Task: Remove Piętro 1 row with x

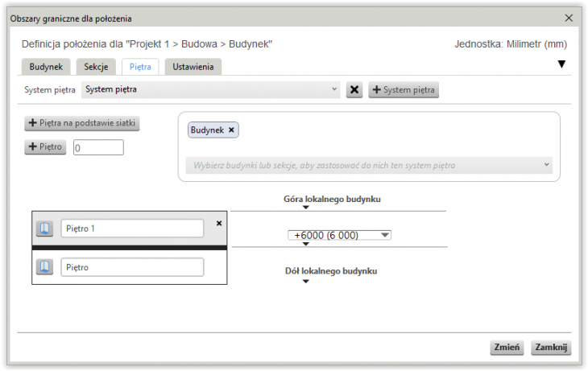Action: (x=219, y=224)
